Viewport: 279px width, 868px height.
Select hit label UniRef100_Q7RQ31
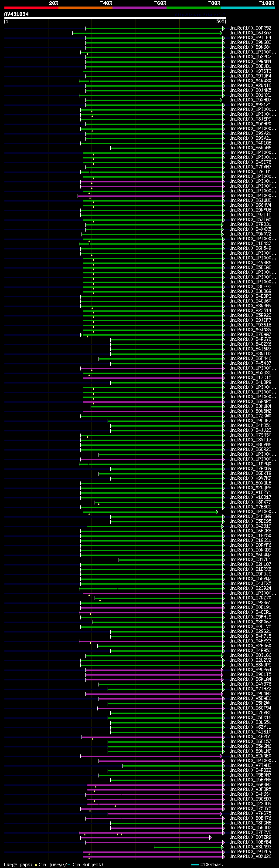pyautogui.click(x=250, y=225)
